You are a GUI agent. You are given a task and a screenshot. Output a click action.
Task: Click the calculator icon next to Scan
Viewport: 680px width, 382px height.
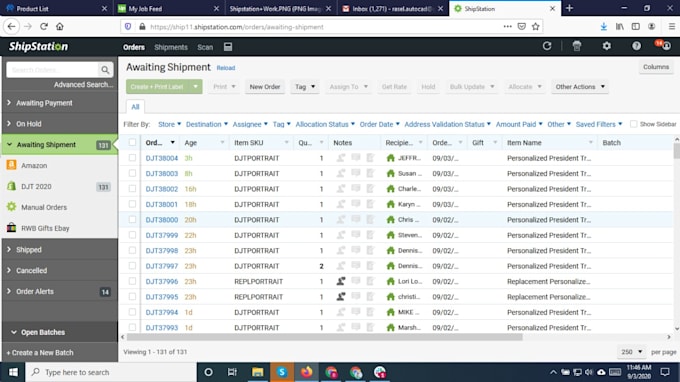coord(228,47)
